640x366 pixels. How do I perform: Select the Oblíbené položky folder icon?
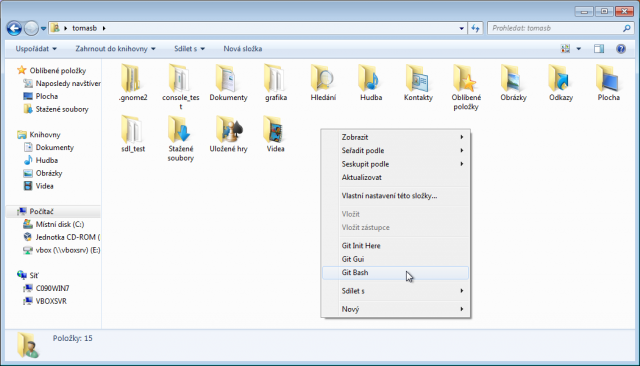(466, 78)
